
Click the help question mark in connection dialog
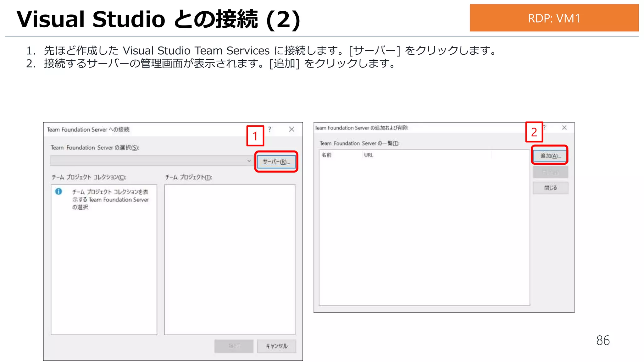(x=269, y=129)
